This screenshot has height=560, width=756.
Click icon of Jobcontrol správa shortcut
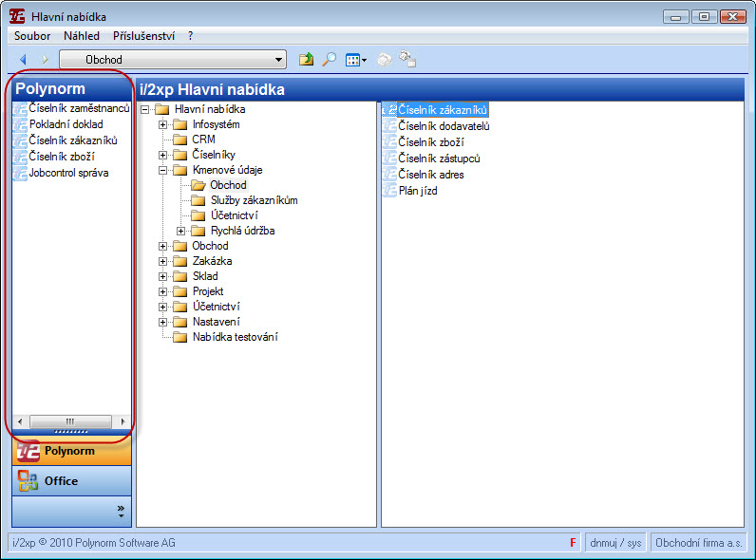click(x=20, y=173)
